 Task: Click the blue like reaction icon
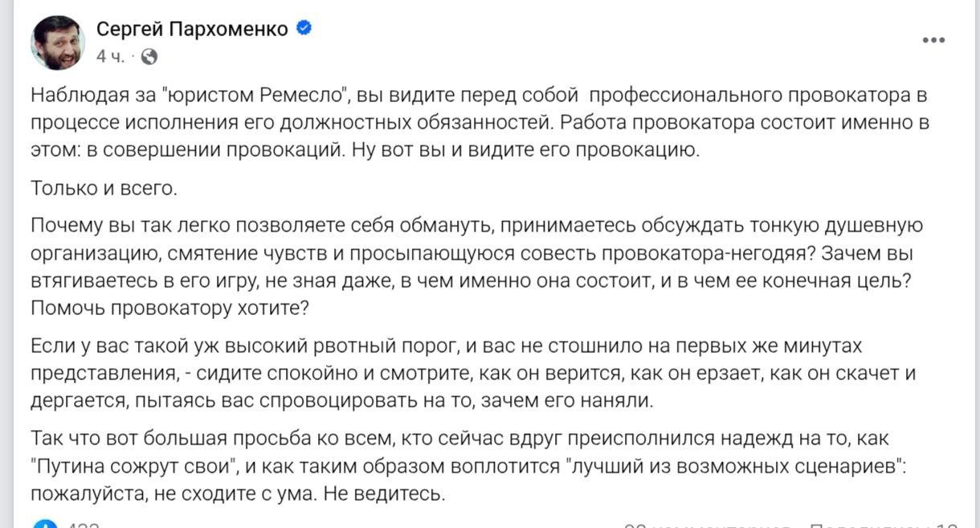44,525
